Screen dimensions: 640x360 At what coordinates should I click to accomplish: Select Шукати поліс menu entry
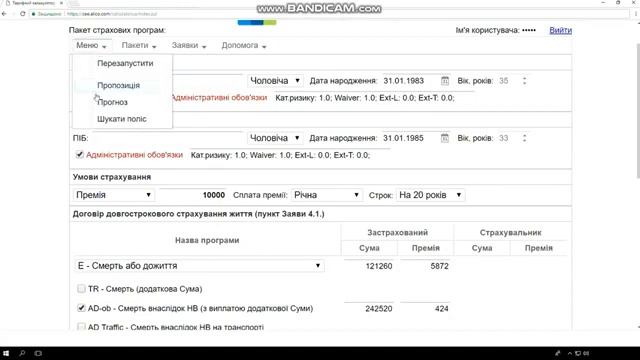click(x=122, y=119)
